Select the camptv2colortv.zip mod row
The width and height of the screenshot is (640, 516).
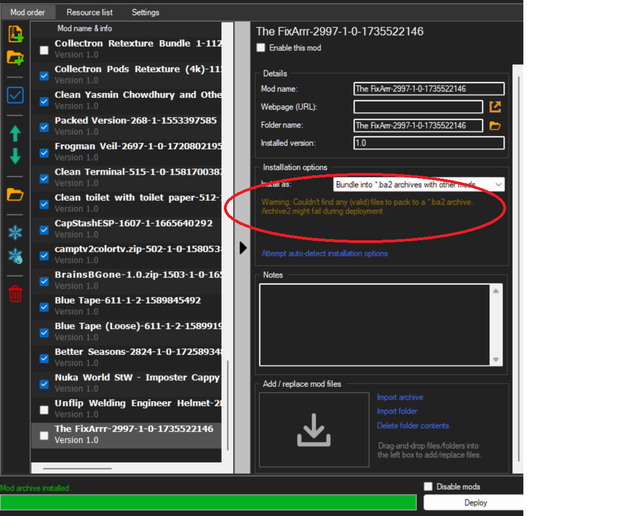127,254
